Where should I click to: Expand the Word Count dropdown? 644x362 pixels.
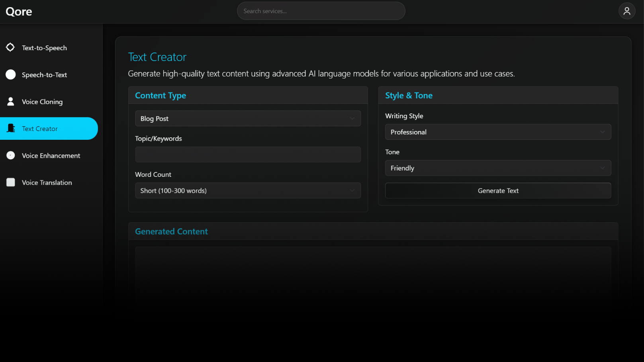coord(248,191)
